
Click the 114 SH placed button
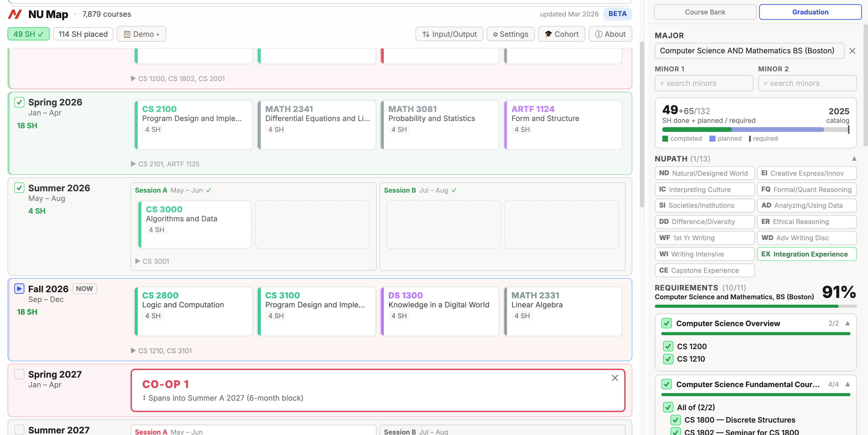[x=83, y=34]
